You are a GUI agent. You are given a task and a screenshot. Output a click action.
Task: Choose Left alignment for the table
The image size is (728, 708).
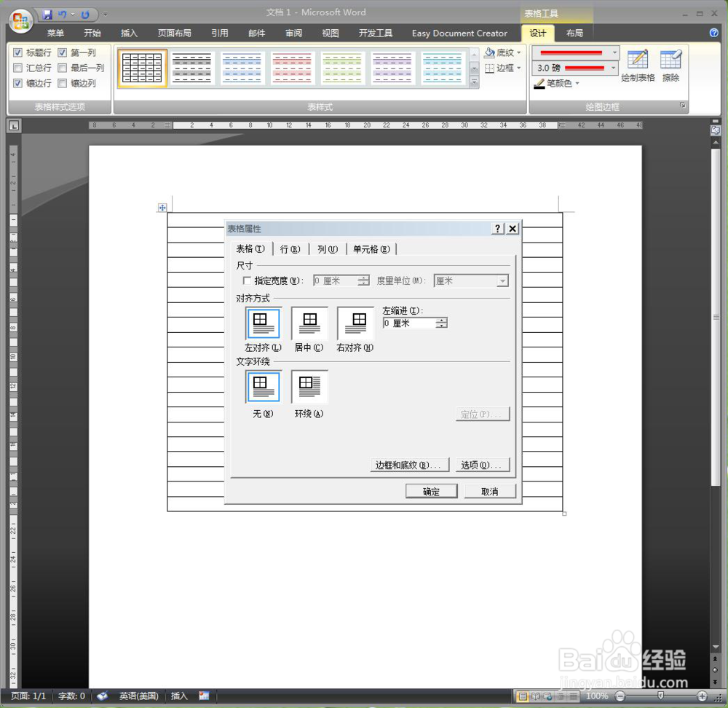tap(263, 324)
